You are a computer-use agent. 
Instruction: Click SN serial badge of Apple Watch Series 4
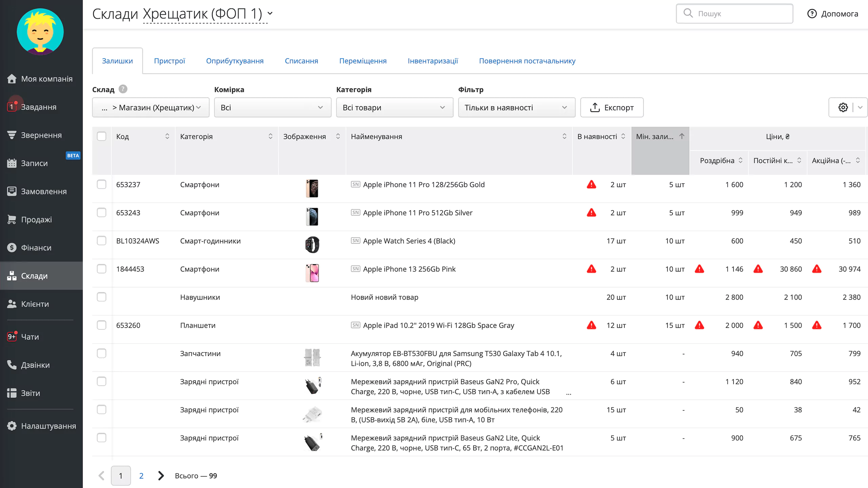pyautogui.click(x=355, y=241)
